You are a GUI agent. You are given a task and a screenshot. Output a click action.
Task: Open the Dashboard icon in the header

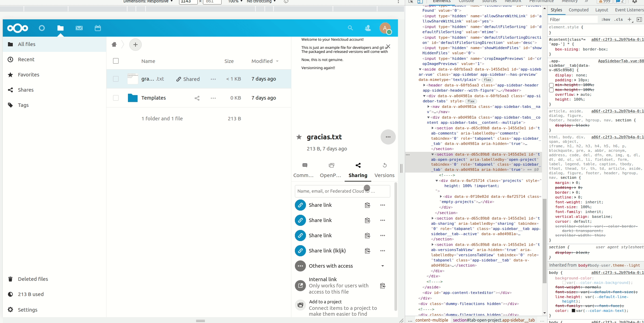[42, 28]
